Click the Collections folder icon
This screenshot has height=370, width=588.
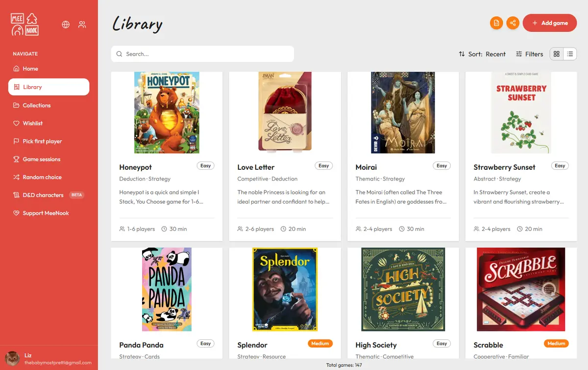17,105
